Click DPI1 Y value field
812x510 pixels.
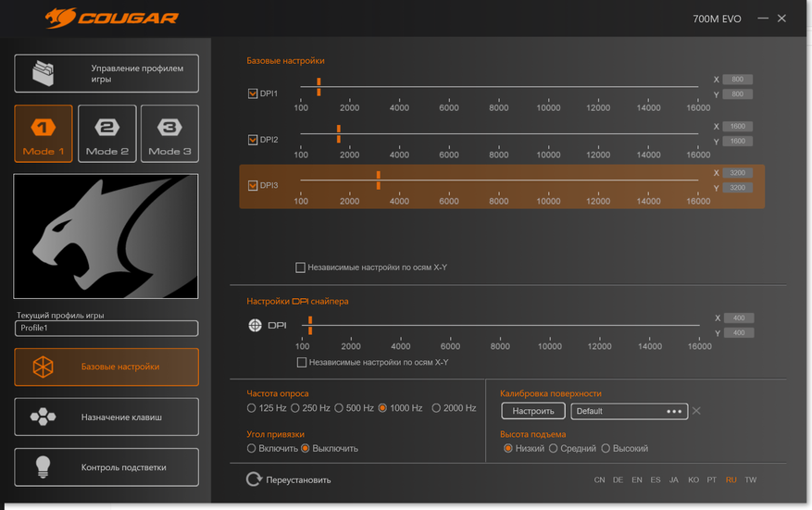pos(737,94)
